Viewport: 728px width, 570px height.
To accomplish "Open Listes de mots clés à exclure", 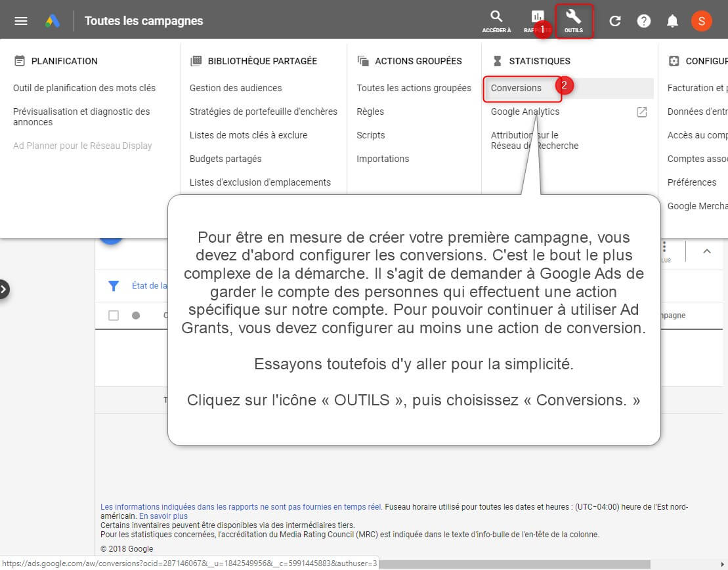I will pos(248,135).
